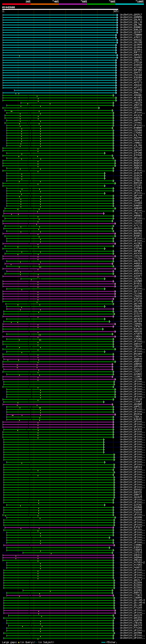Select the UniRef100_Q16K24 label

coord(131,175)
